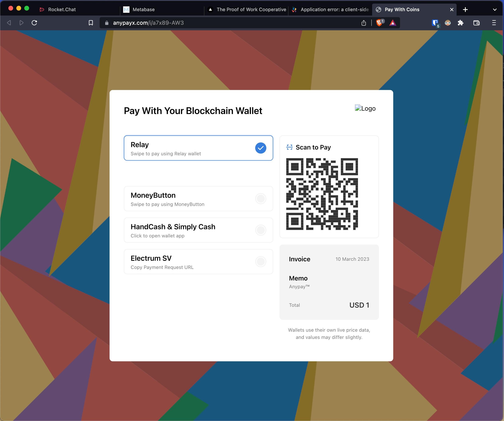Close the Pay With Coins tab
504x421 pixels.
452,10
